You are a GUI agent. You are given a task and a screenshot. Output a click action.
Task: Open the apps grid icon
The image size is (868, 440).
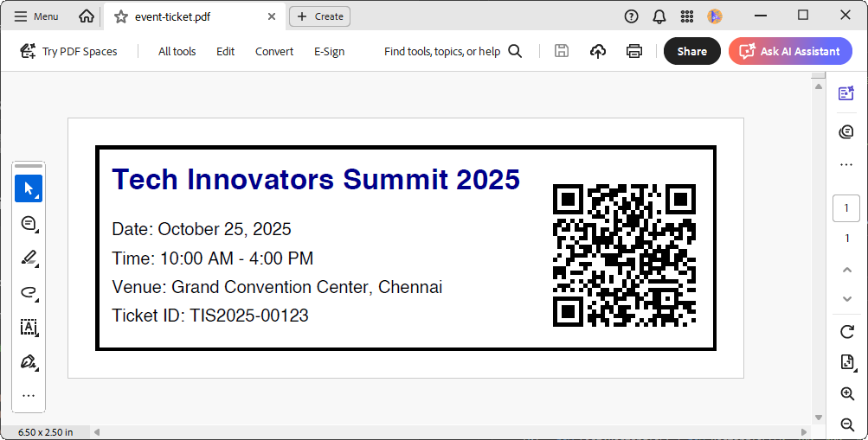coord(686,16)
